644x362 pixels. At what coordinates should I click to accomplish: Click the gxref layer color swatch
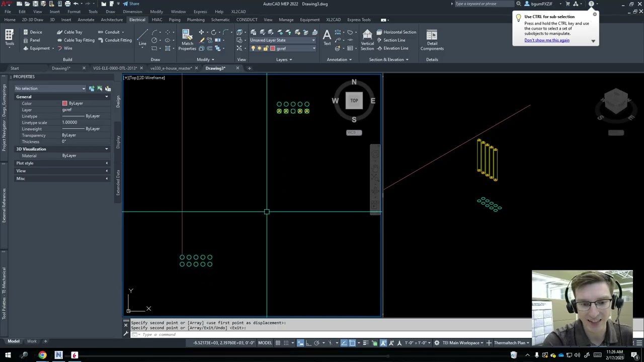[272, 48]
